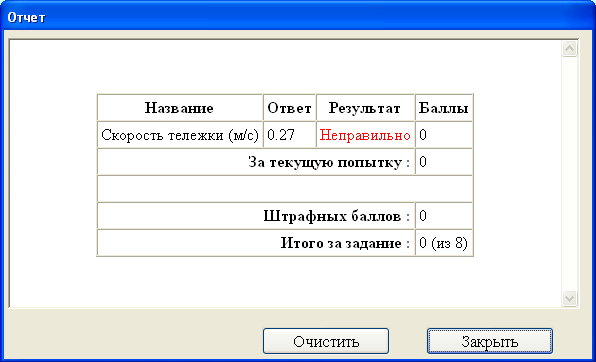This screenshot has width=596, height=362.
Task: Click the Очистить button
Action: [x=326, y=341]
